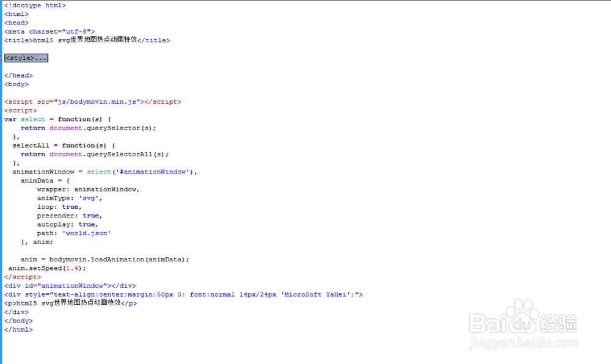Click the collapsed style block placeholder
Screen dimensions: 611x364
tap(26, 57)
